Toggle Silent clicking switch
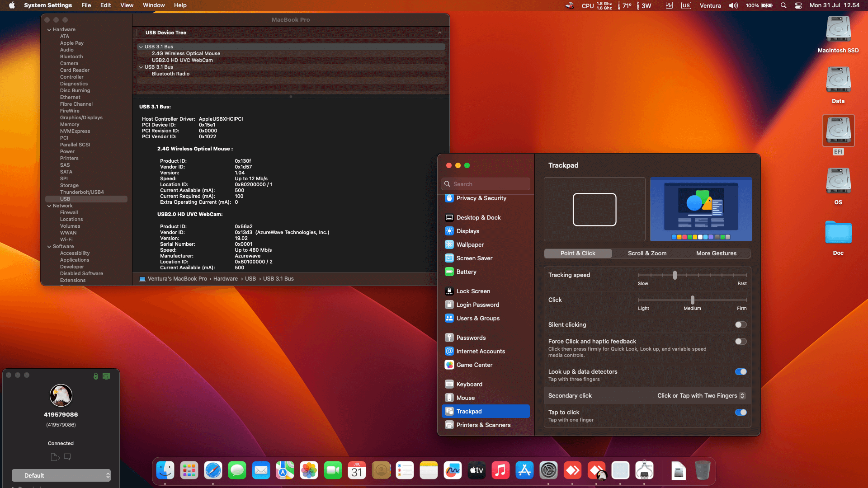The image size is (868, 488). pos(741,324)
